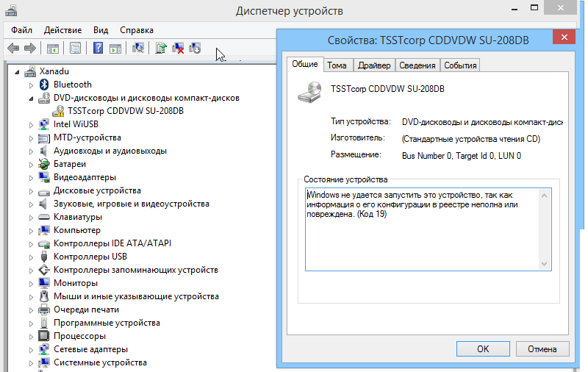Maximize the Диспетчер устройств window
Viewport: 588px width, 372px height.
point(534,8)
